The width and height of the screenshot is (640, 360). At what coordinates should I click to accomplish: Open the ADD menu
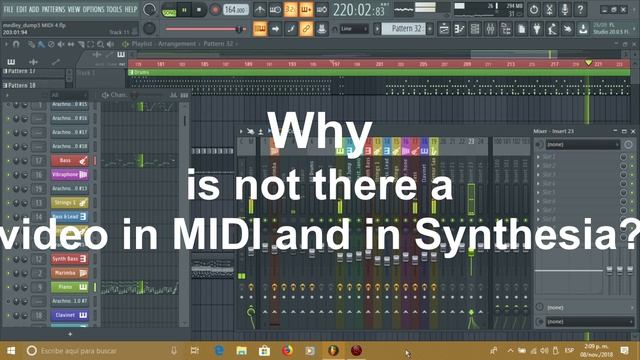coord(34,9)
